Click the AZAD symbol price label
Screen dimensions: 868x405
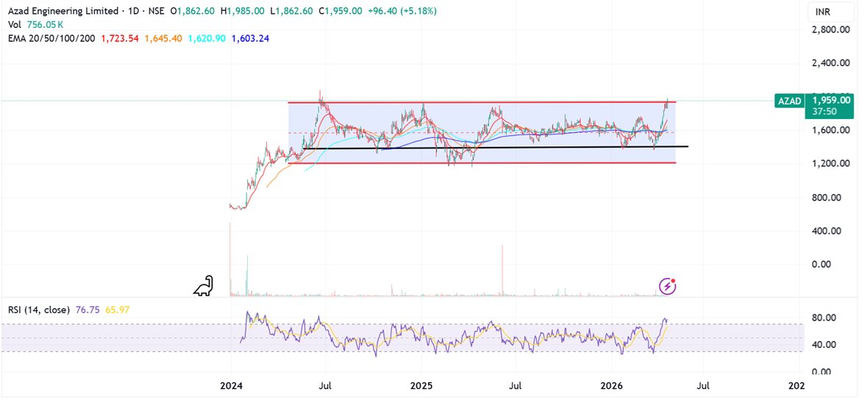(791, 100)
